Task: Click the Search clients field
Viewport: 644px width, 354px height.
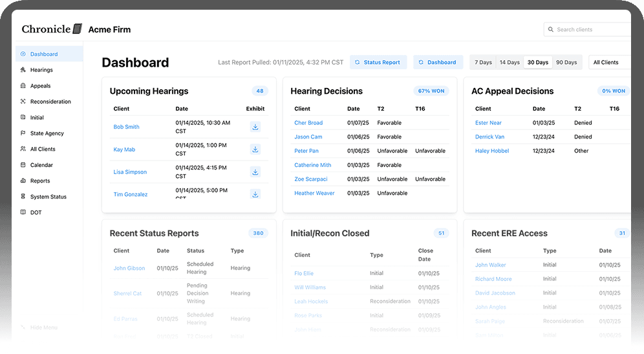Action: [x=588, y=30]
